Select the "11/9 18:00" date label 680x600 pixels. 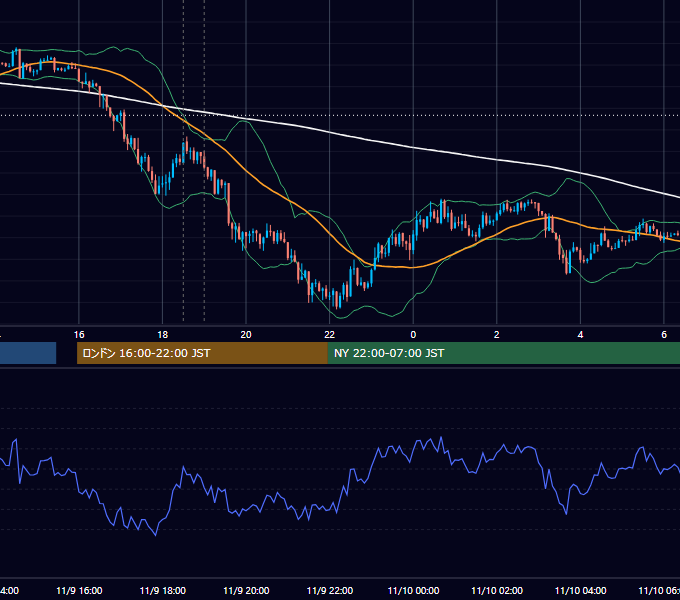163,590
